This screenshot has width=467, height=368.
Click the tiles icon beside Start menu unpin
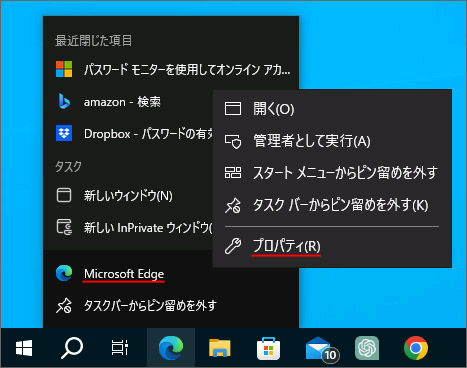click(x=233, y=173)
